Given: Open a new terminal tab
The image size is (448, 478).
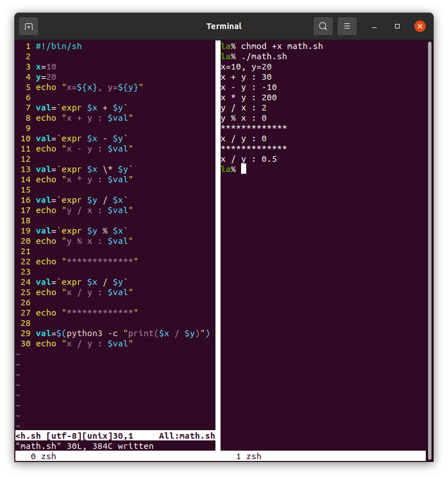Looking at the screenshot, I should (28, 26).
